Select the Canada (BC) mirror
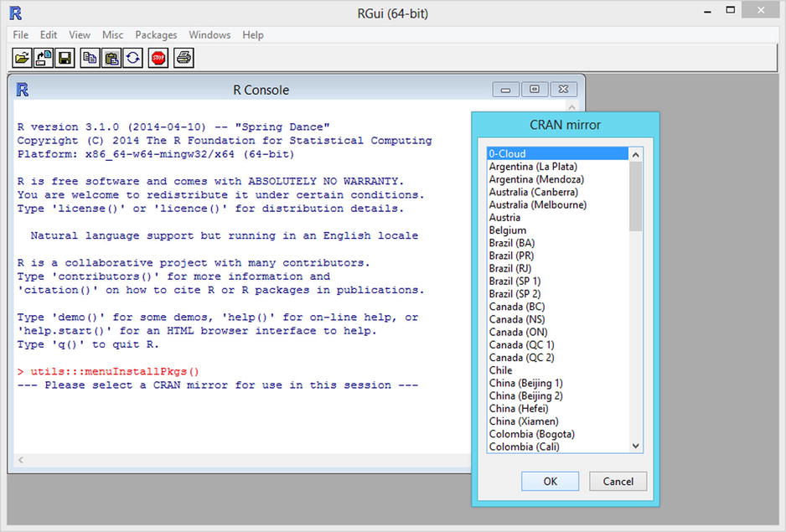This screenshot has height=532, width=786. 558,307
